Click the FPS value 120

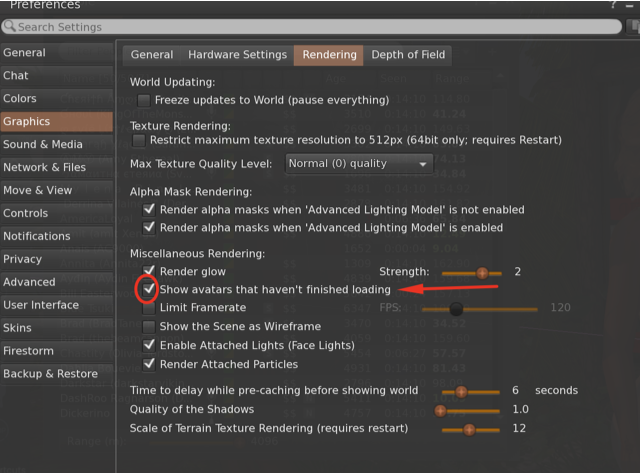560,307
